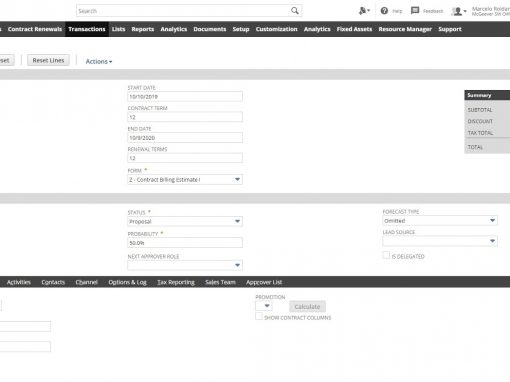Click the Renewal Terms field
The height and width of the screenshot is (382, 510).
pos(185,158)
